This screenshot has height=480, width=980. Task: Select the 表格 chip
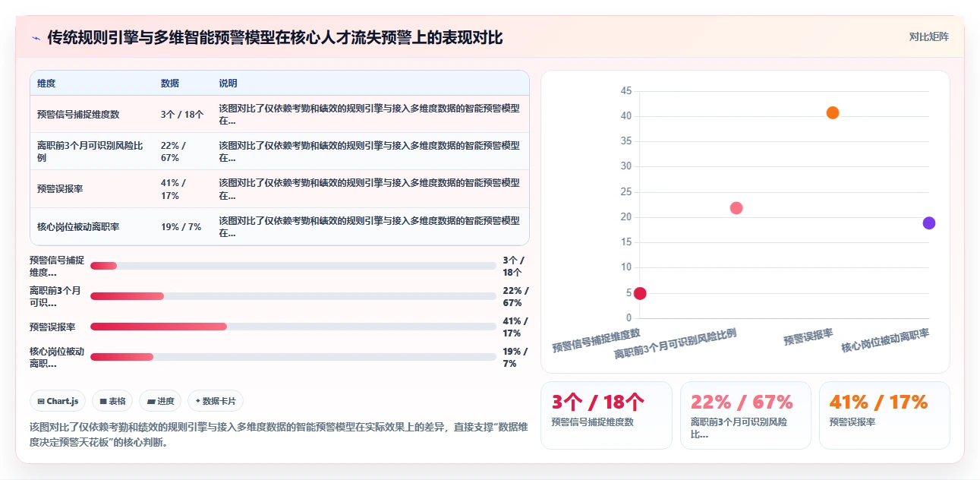click(x=112, y=401)
